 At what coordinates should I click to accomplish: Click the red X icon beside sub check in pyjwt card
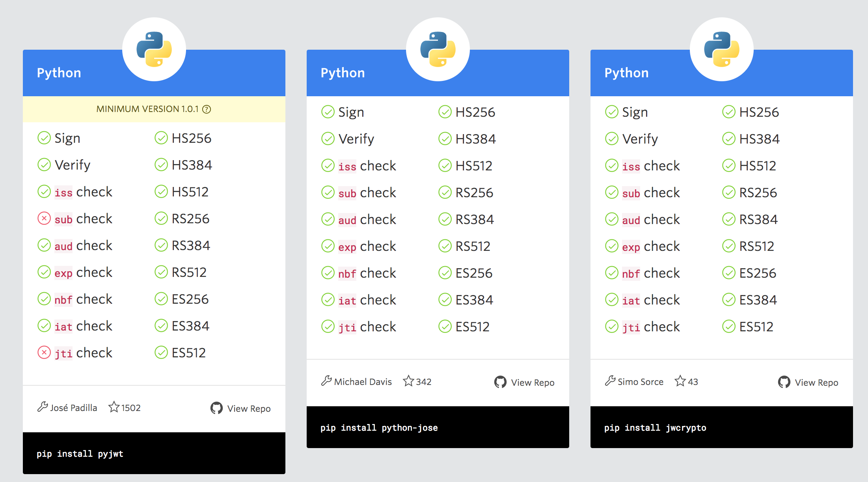click(x=44, y=218)
